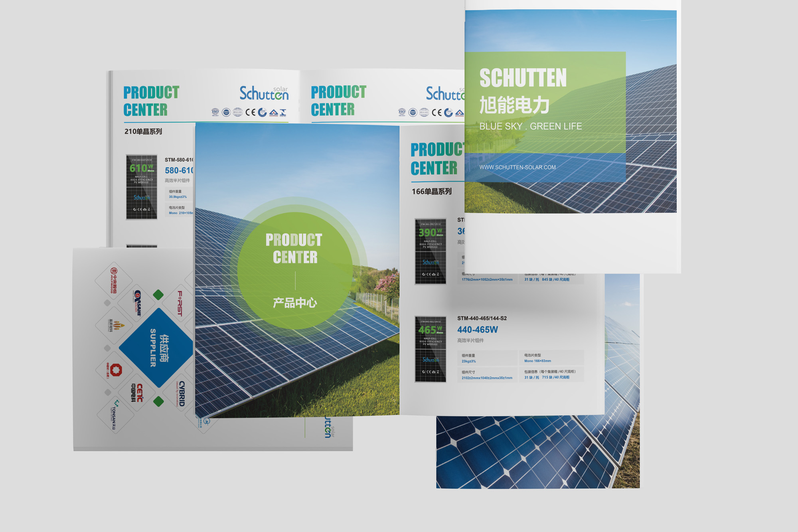This screenshot has width=798, height=532.
Task: Click the CETC 中国电科 supplier logo
Action: point(136,393)
